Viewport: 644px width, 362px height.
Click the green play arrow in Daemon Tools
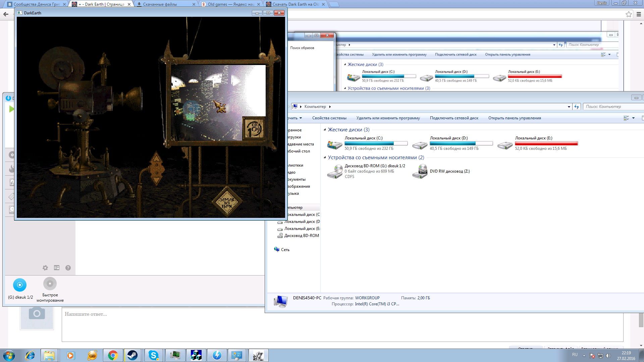tap(11, 109)
